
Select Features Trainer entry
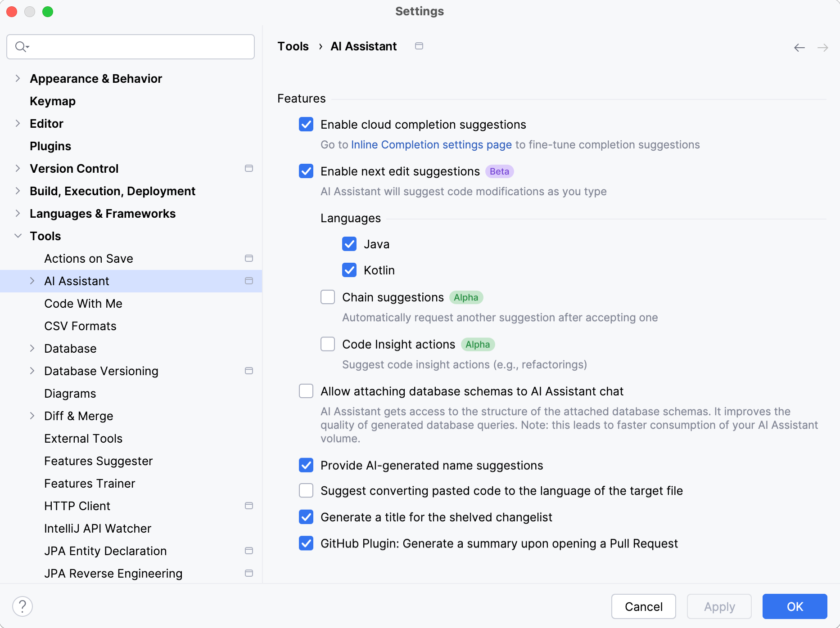(90, 484)
